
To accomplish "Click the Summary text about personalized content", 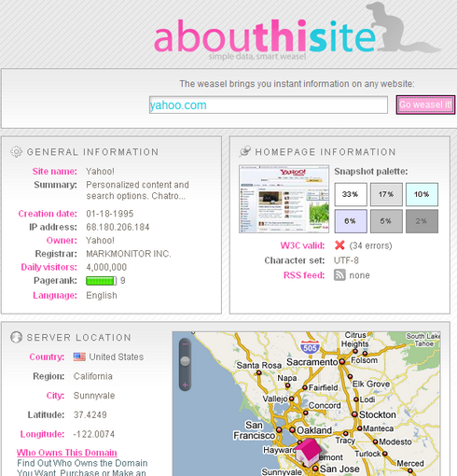I will pos(137,190).
